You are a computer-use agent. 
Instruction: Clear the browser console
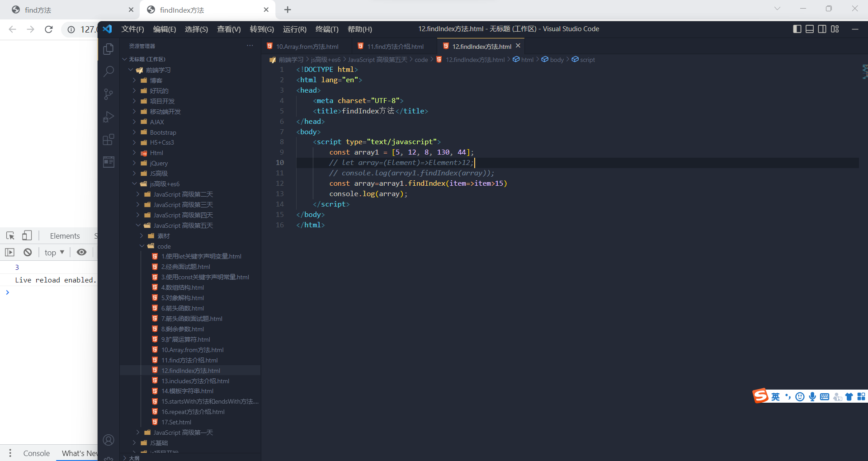pyautogui.click(x=27, y=252)
